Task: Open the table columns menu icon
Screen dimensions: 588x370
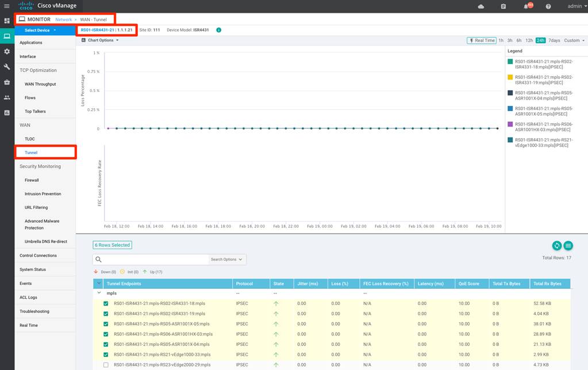Action: [x=568, y=246]
